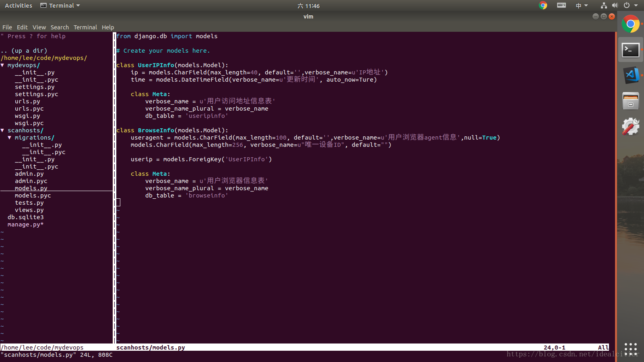Click the Terminal icon in the dock

(630, 50)
